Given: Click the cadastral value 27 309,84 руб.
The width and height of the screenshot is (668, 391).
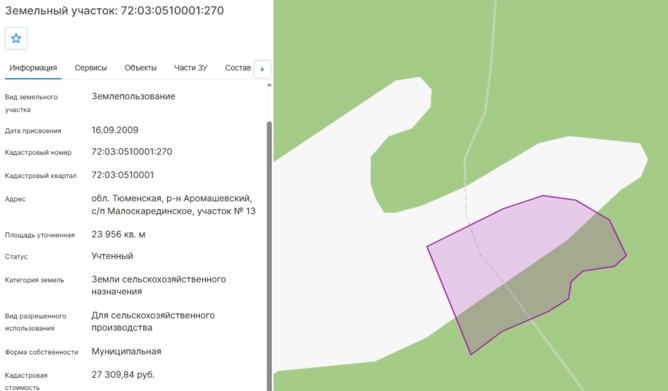Looking at the screenshot, I should pos(123,375).
